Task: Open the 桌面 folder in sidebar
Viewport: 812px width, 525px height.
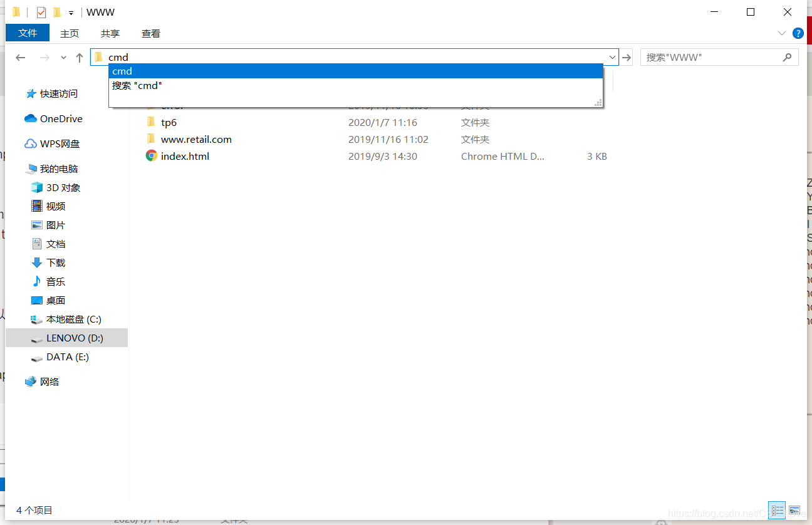Action: click(56, 301)
